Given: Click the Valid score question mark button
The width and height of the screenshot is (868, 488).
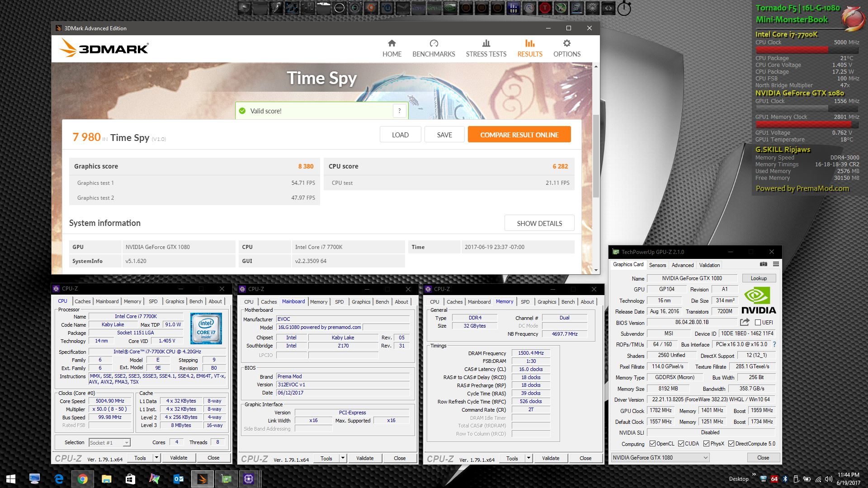Looking at the screenshot, I should (x=399, y=111).
